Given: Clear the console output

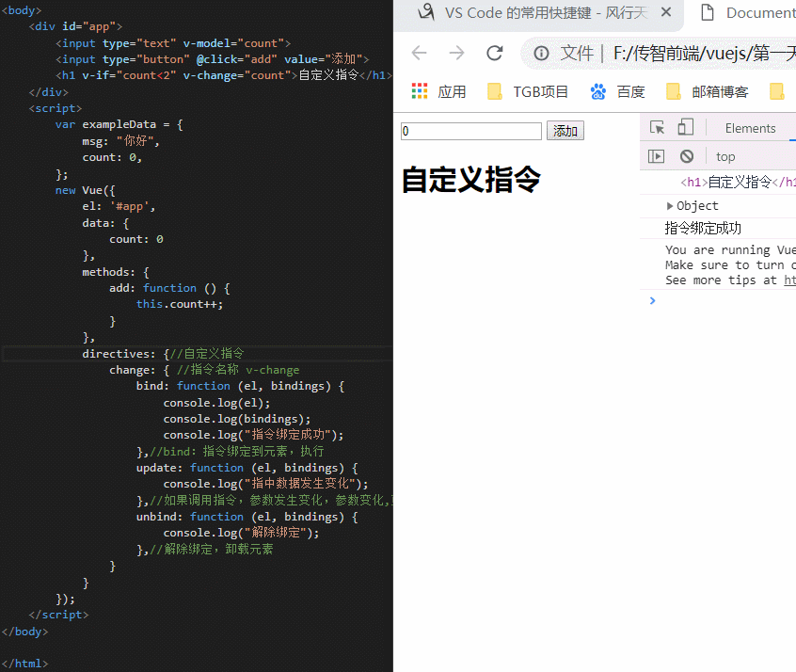Looking at the screenshot, I should pos(687,156).
